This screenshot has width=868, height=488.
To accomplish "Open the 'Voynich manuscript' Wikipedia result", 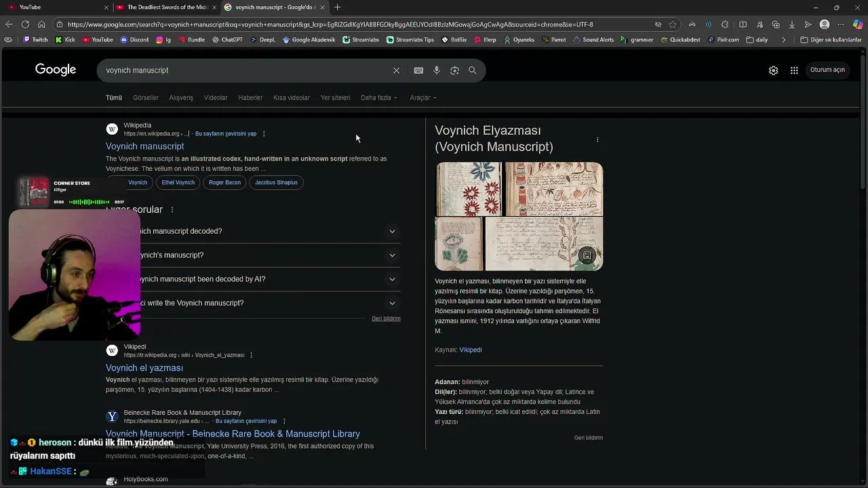I will point(145,146).
